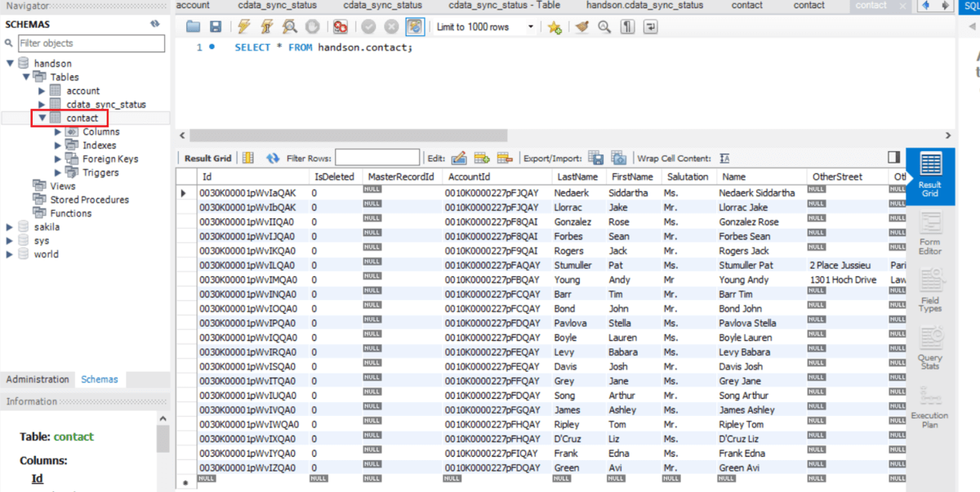
Task: Expand the sakila schema
Action: tap(10, 226)
